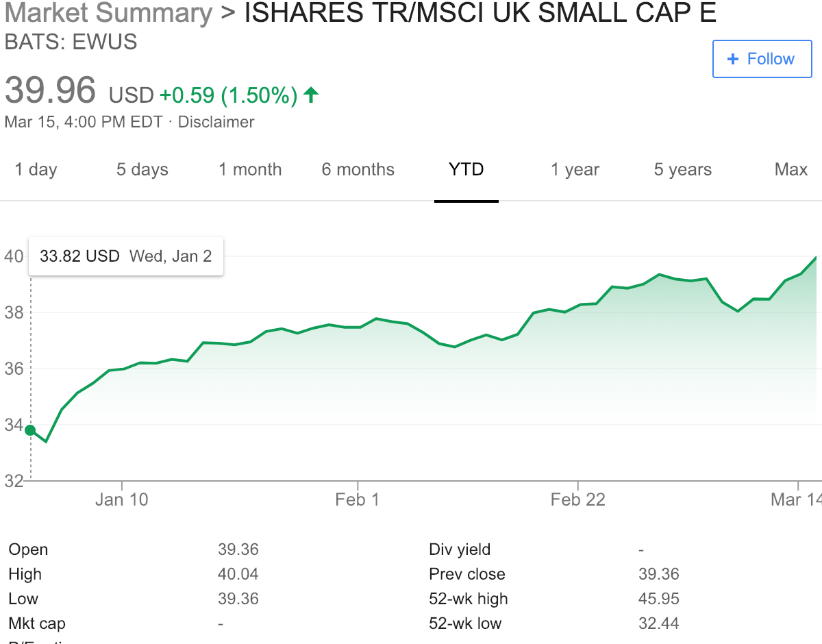Open the 5 days price chart
822x644 pixels.
coord(141,170)
